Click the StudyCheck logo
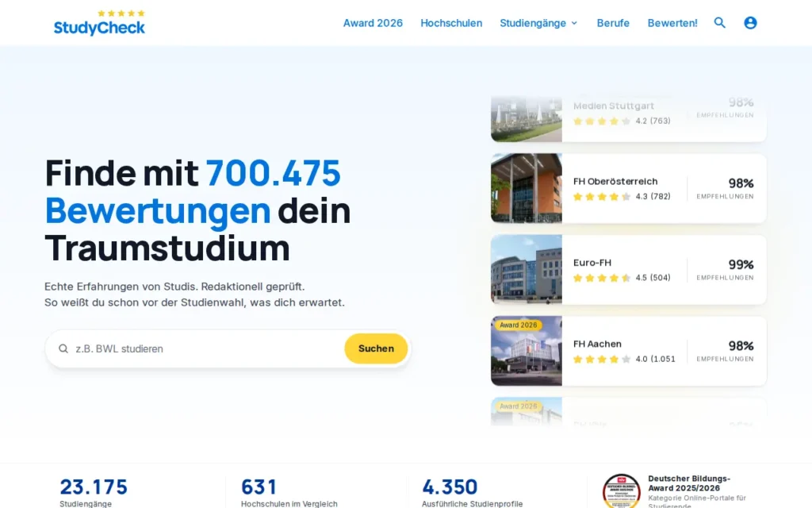Image resolution: width=812 pixels, height=508 pixels. (99, 23)
